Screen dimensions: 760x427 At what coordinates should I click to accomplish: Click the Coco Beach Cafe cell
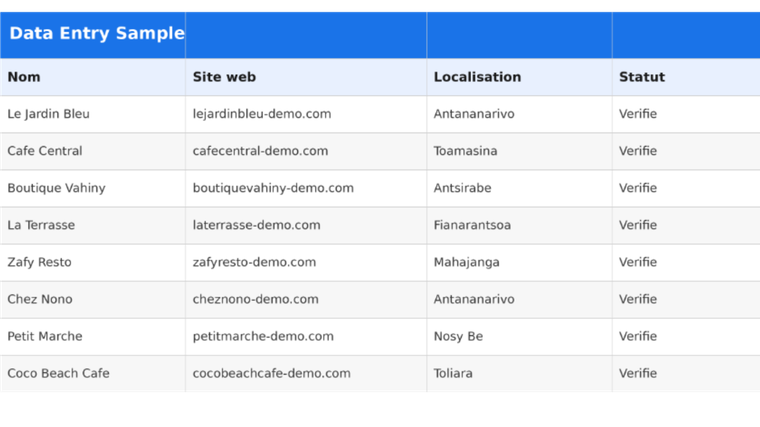(93, 374)
